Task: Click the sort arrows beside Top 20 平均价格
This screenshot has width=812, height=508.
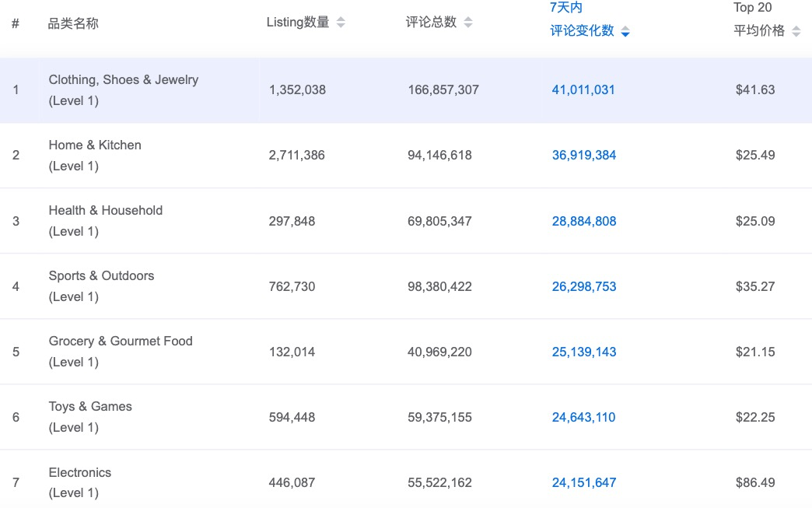Action: (x=795, y=30)
